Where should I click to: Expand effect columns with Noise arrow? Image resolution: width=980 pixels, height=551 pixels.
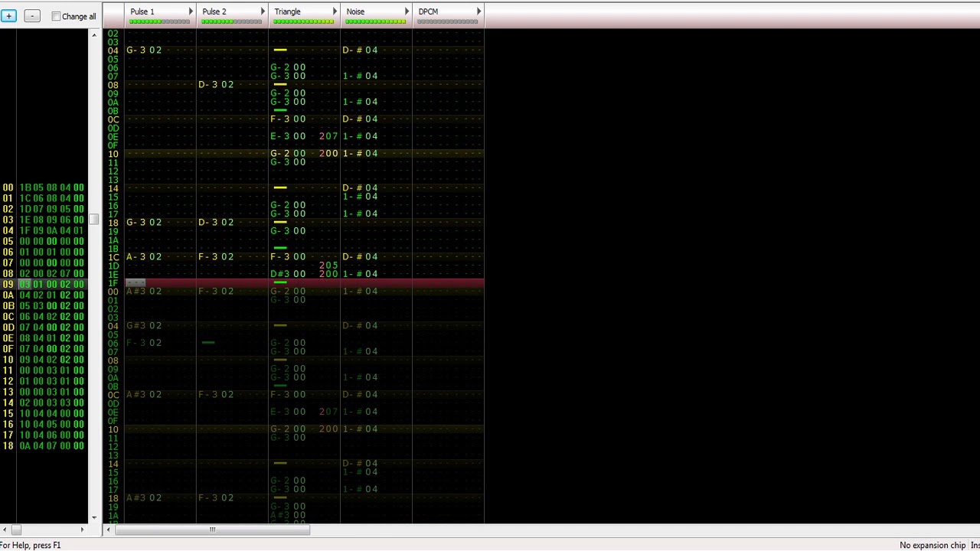[x=407, y=11]
